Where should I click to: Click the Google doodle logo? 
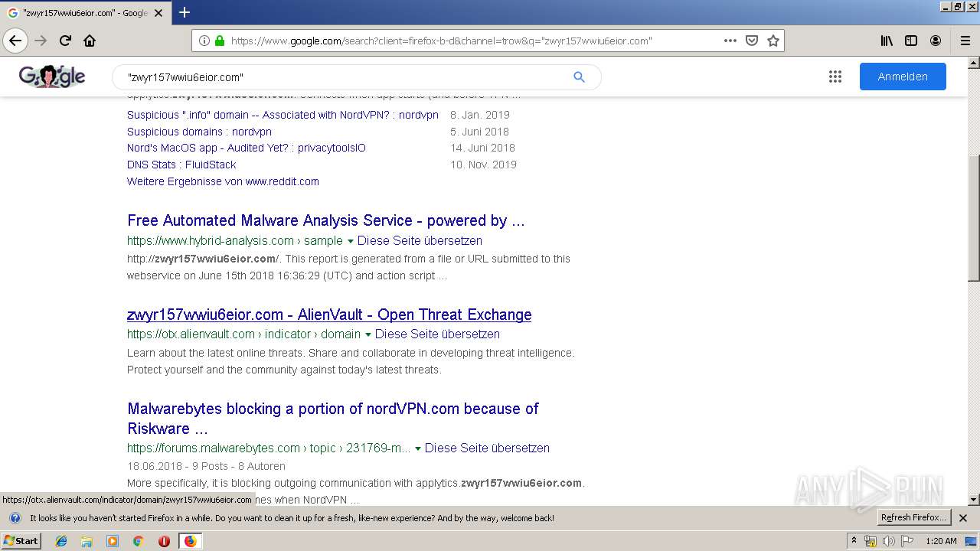tap(52, 77)
